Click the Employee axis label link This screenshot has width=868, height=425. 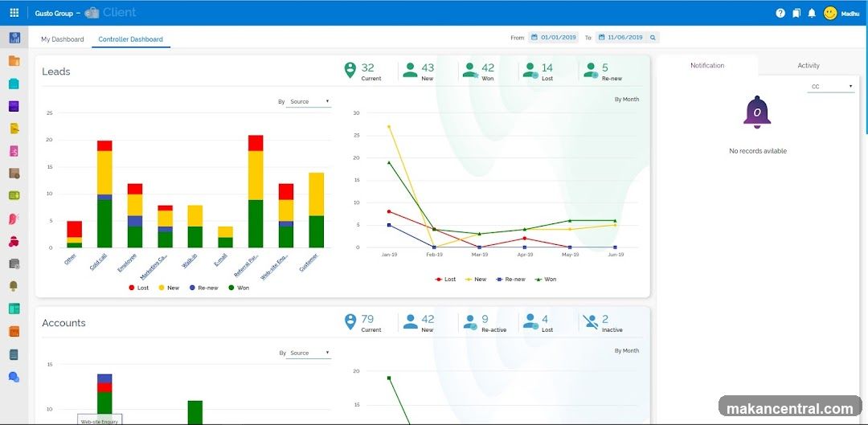127,262
